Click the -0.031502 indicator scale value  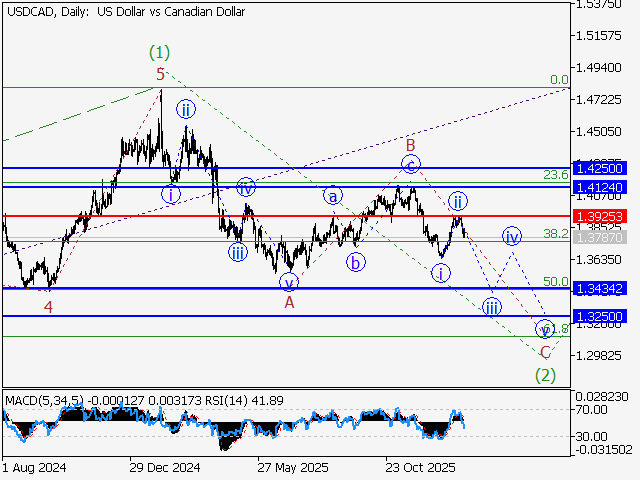click(604, 450)
